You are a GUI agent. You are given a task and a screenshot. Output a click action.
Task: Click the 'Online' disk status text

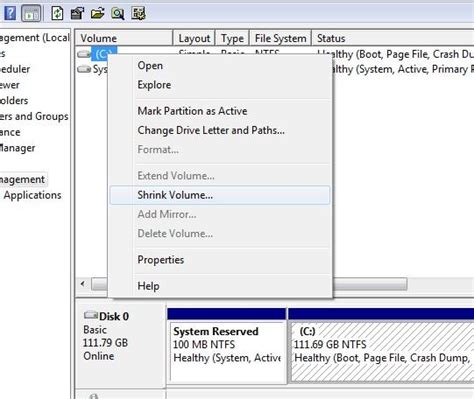coord(99,356)
